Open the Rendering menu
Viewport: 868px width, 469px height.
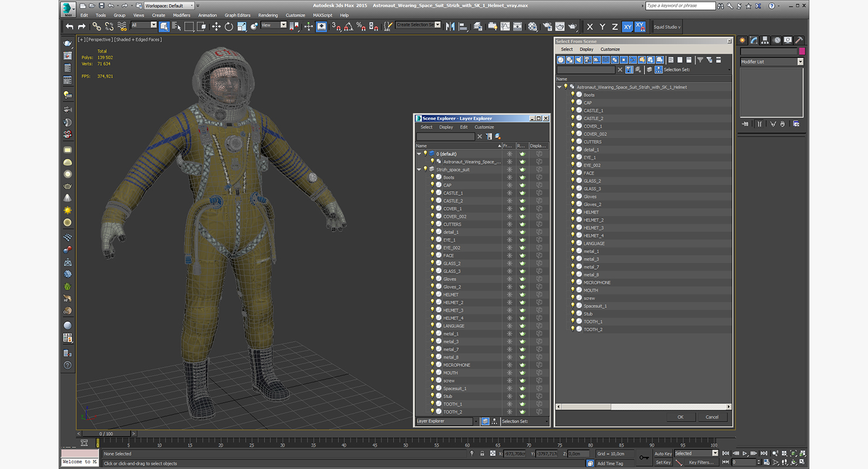pos(268,15)
